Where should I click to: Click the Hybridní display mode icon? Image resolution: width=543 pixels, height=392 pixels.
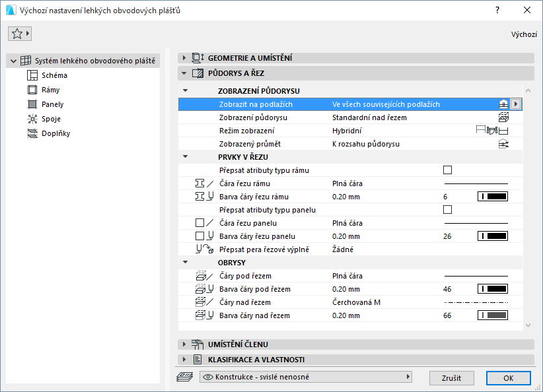pyautogui.click(x=492, y=131)
